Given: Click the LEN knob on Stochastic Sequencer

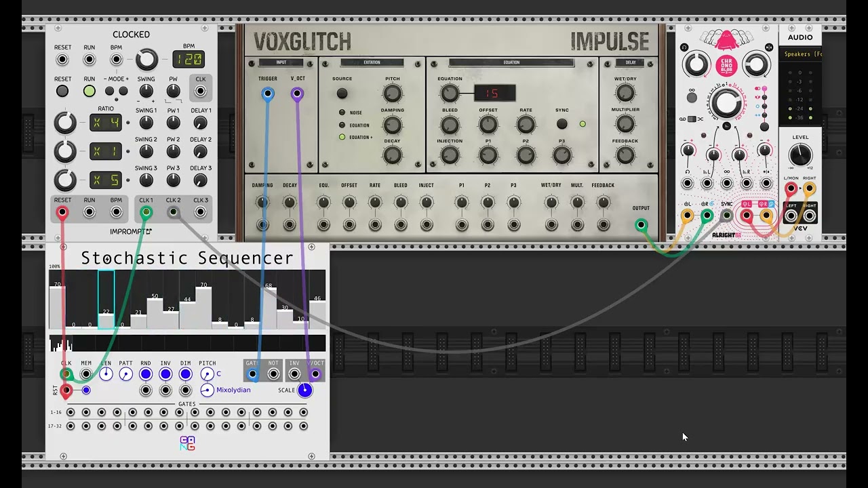Looking at the screenshot, I should pyautogui.click(x=106, y=374).
